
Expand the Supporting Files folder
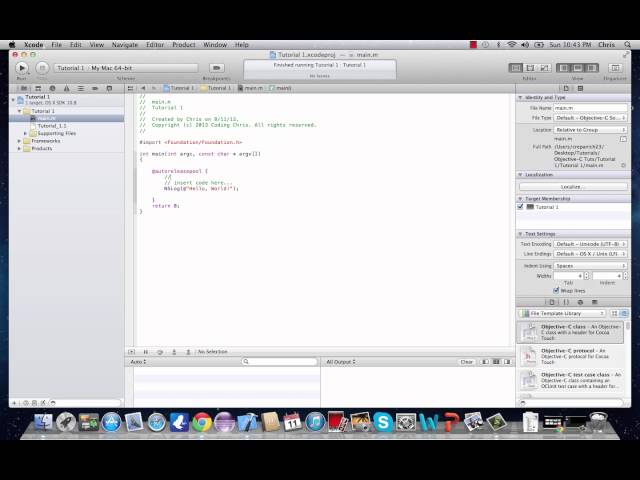pyautogui.click(x=25, y=133)
